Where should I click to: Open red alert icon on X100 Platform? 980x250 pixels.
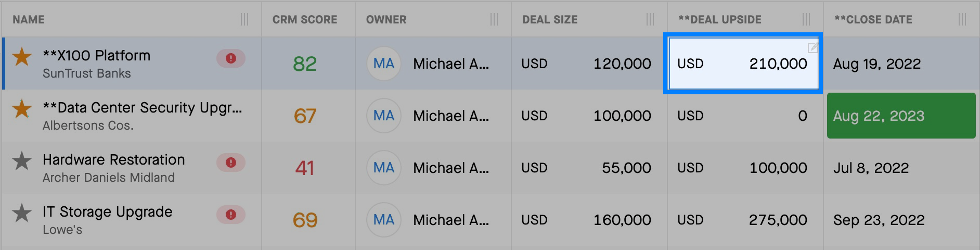pyautogui.click(x=231, y=58)
